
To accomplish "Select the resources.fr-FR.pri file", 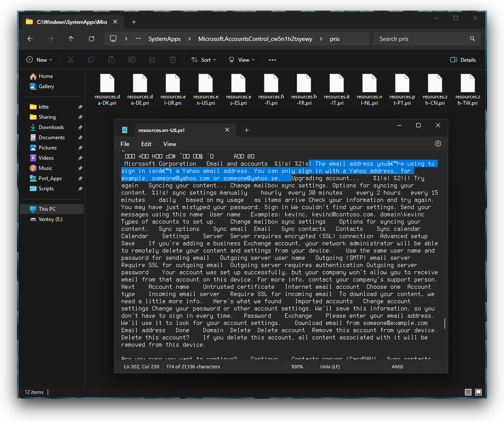I will point(304,89).
